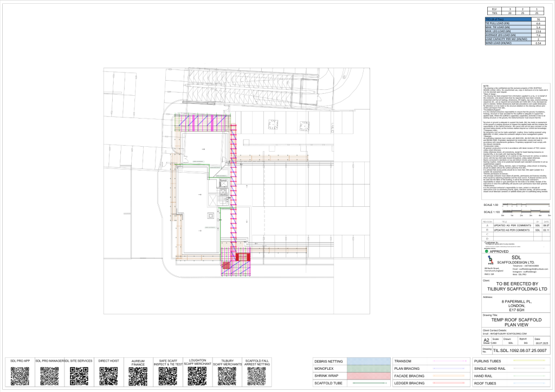555x392 pixels.
Task: Click the Ledger Bracing line sample in the legend
Action: click(449, 383)
